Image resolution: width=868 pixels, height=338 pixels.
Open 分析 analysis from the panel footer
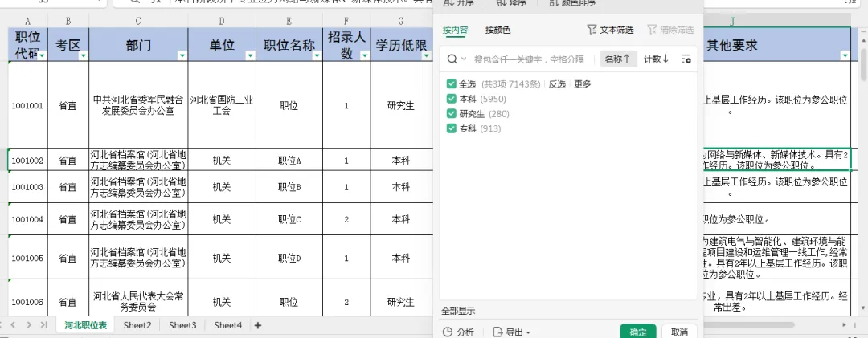click(x=458, y=332)
